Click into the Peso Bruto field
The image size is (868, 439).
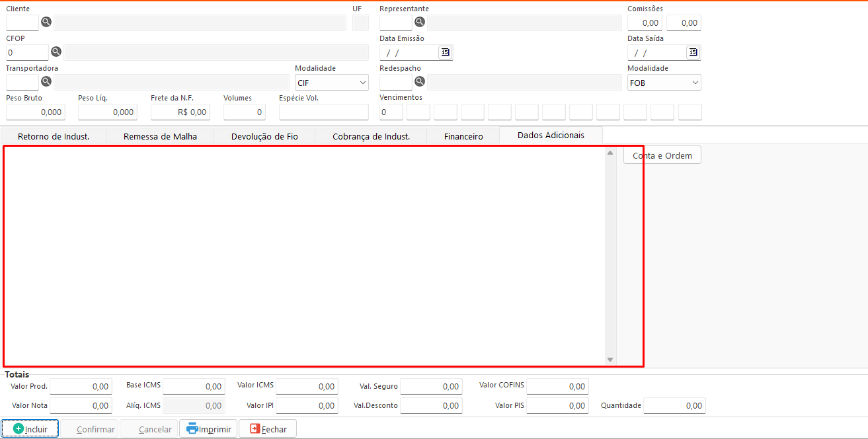(36, 112)
